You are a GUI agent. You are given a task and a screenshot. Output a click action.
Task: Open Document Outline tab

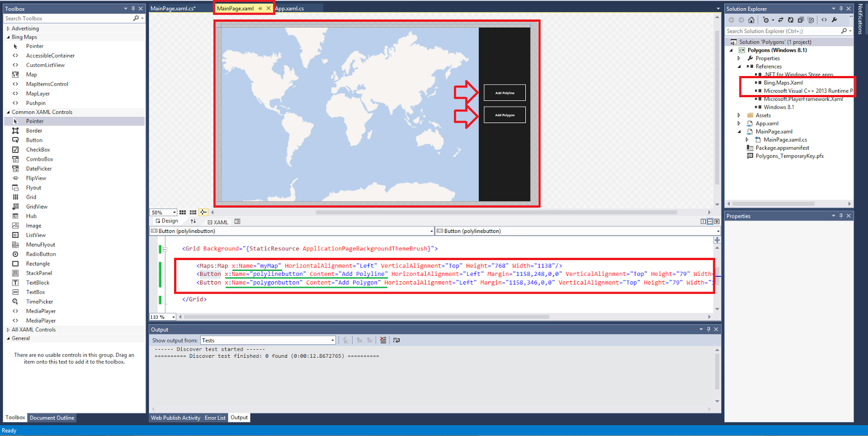click(52, 418)
